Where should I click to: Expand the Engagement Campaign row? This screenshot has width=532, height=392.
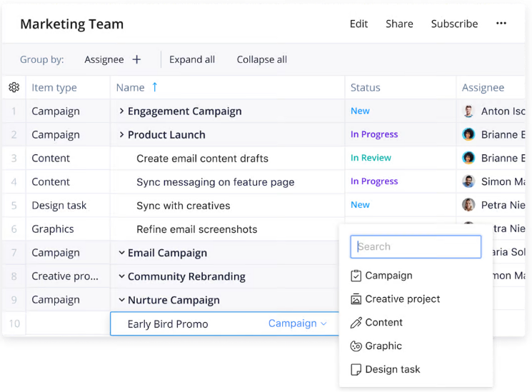point(121,111)
